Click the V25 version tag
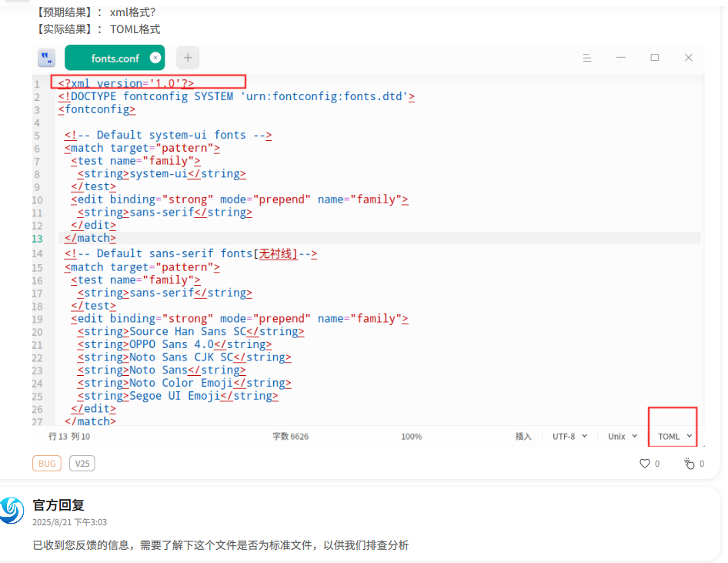This screenshot has height=563, width=728. pos(82,464)
